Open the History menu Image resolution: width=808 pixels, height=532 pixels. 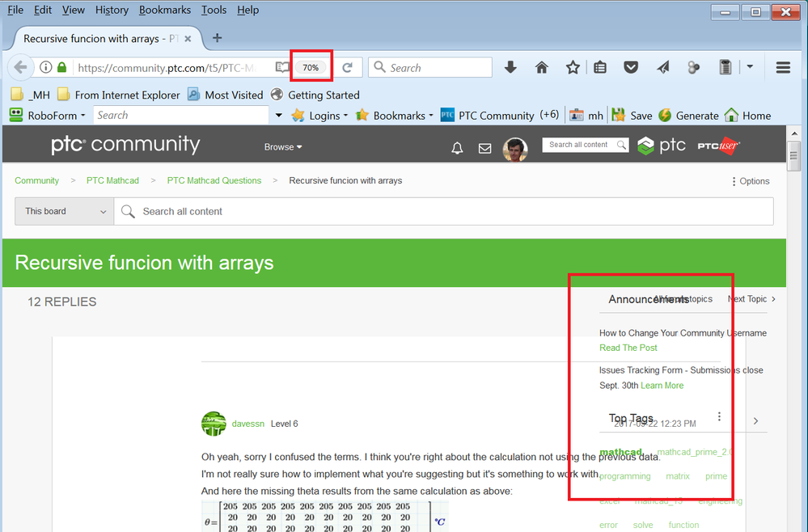112,10
